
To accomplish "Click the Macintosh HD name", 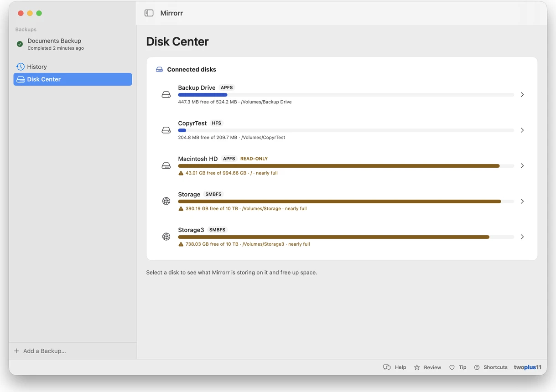I will 198,159.
